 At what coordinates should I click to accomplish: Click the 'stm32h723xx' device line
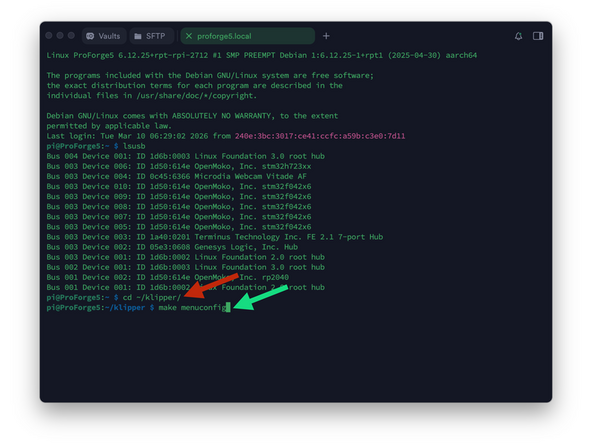[179, 166]
